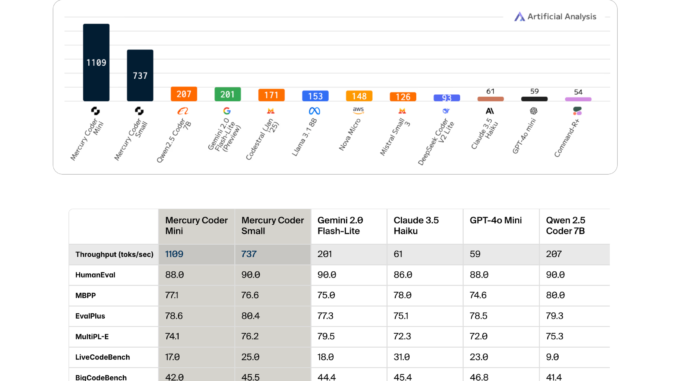The width and height of the screenshot is (678, 381).
Task: Click the 'MultiPL-E' row label
Action: click(x=92, y=336)
